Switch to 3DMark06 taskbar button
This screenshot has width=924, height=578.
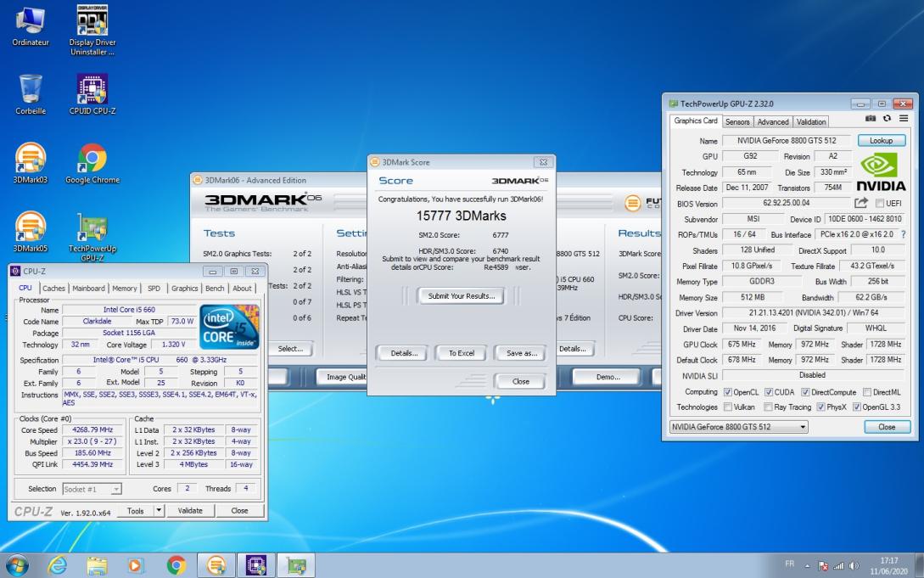pos(216,565)
